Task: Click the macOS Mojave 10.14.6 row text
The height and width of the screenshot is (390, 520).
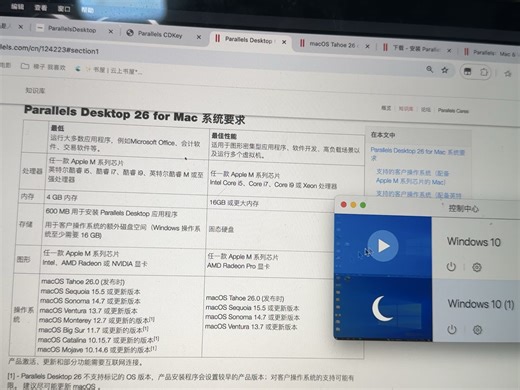Action: tap(97, 349)
